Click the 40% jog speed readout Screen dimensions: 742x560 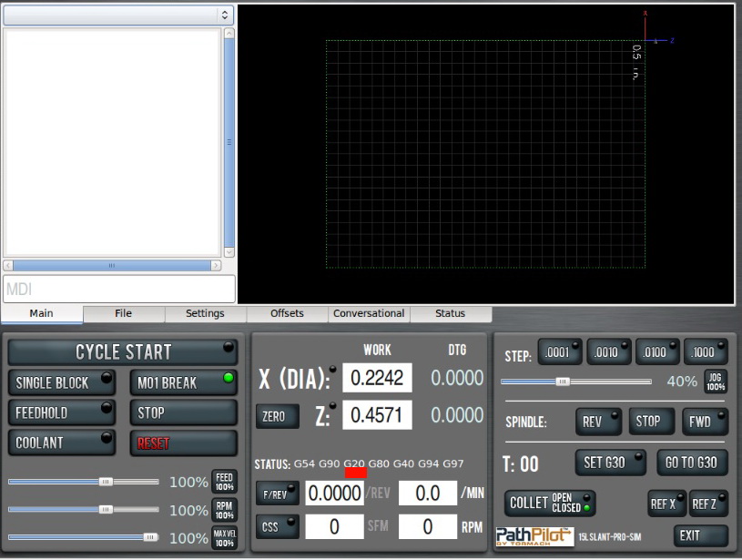point(681,382)
